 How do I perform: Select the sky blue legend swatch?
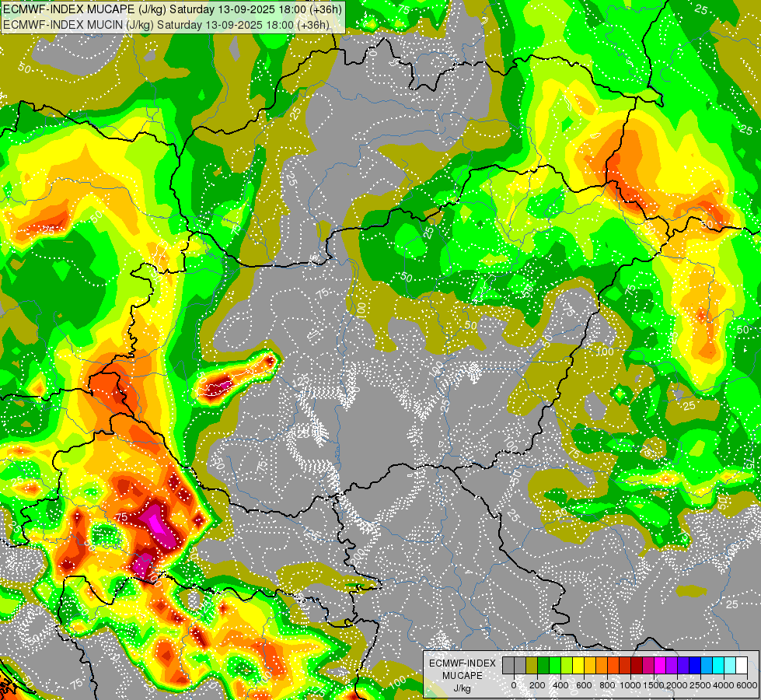click(x=707, y=666)
